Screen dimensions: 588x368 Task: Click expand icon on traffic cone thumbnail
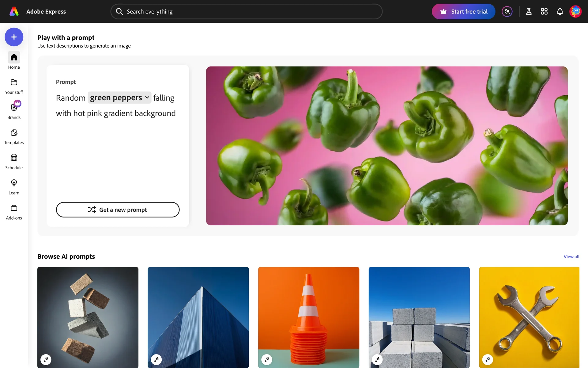(267, 359)
